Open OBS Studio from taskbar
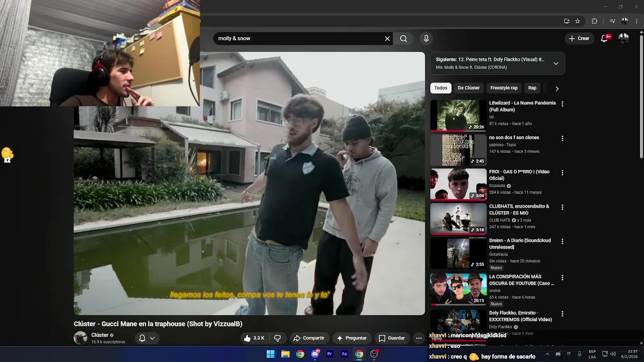 click(374, 354)
